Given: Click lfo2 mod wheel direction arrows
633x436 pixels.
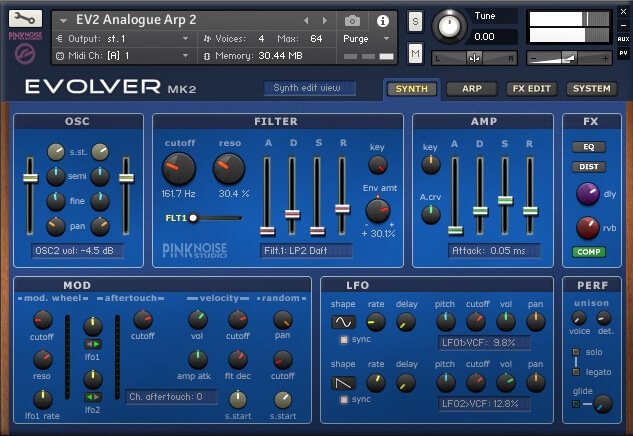Looking at the screenshot, I should (x=93, y=397).
